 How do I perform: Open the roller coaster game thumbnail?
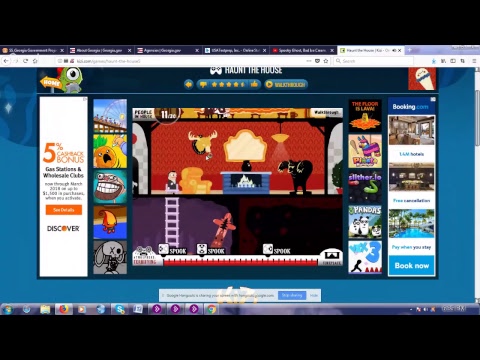coord(110,116)
